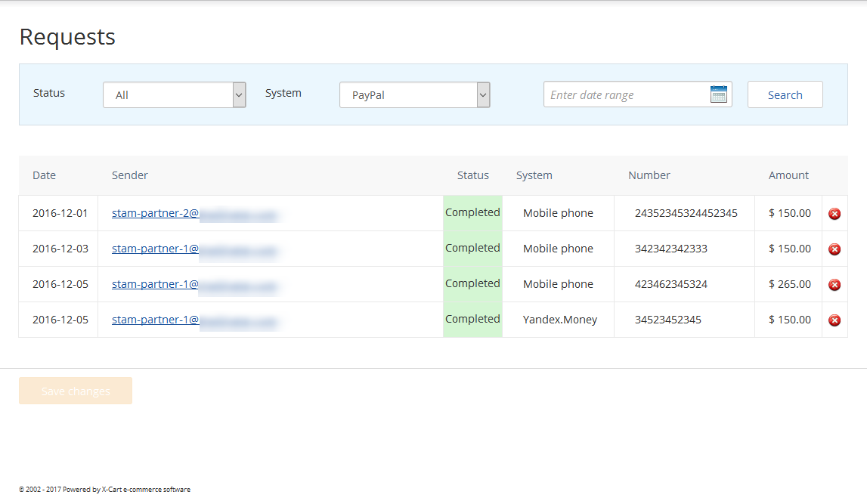Image resolution: width=867 pixels, height=504 pixels.
Task: Click the Amount column header
Action: click(788, 175)
